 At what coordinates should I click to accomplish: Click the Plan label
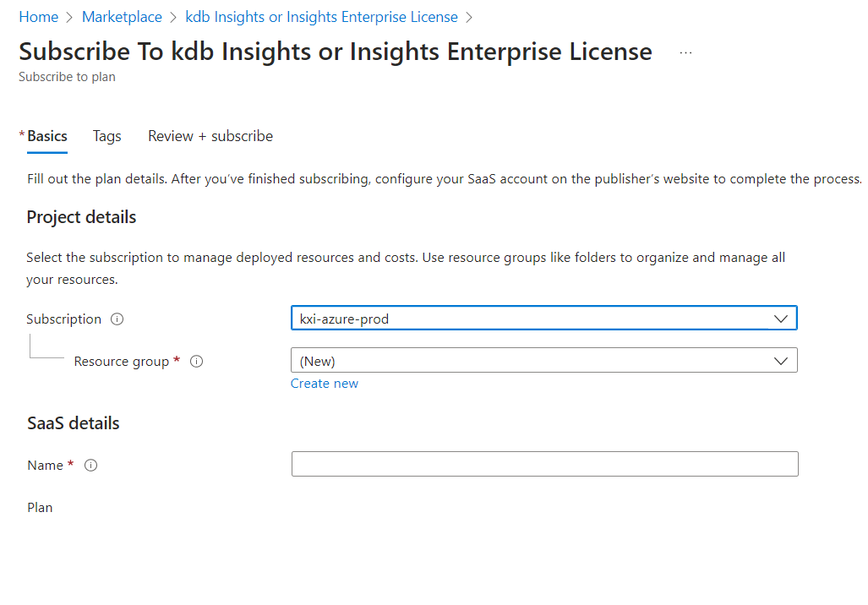click(40, 508)
